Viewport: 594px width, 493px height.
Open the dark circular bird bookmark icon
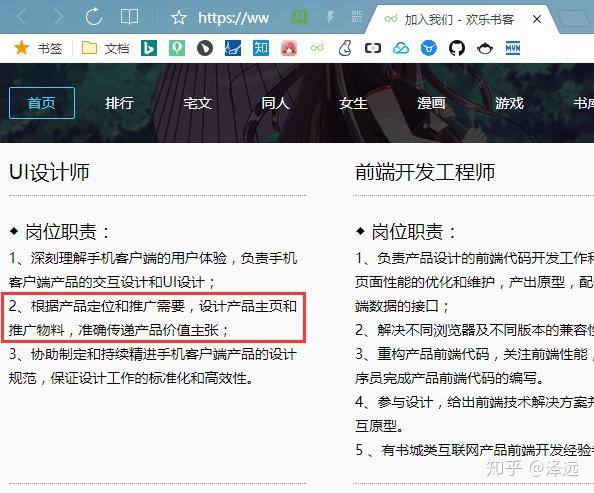pos(205,48)
